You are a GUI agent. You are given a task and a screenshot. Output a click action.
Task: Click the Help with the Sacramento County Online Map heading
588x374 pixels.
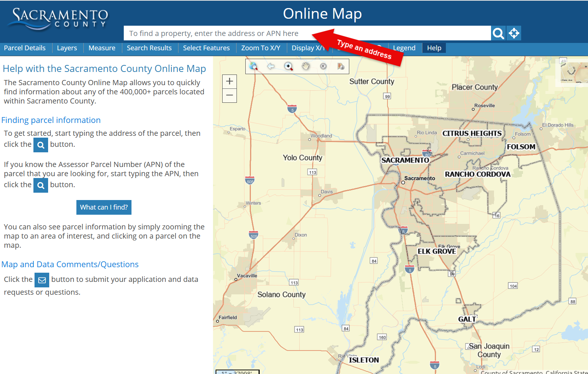(104, 69)
